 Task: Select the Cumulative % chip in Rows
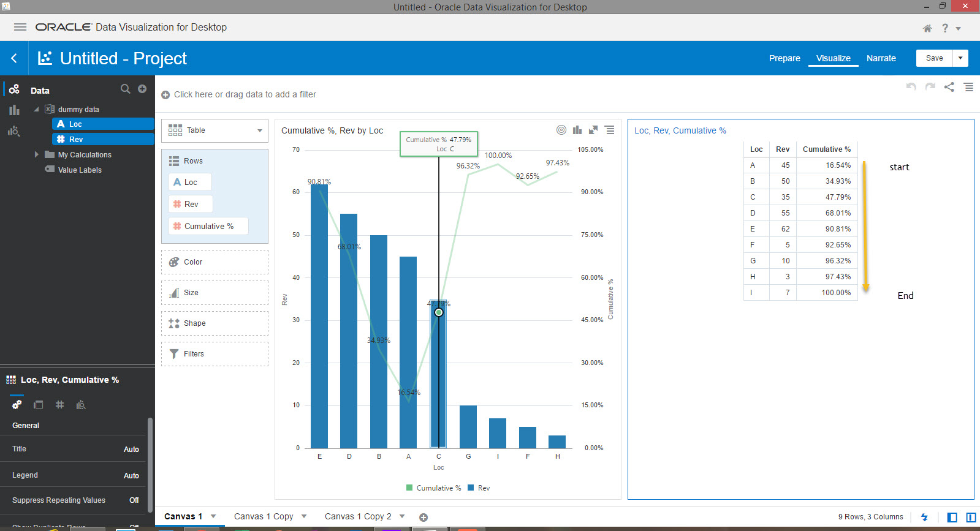(208, 226)
